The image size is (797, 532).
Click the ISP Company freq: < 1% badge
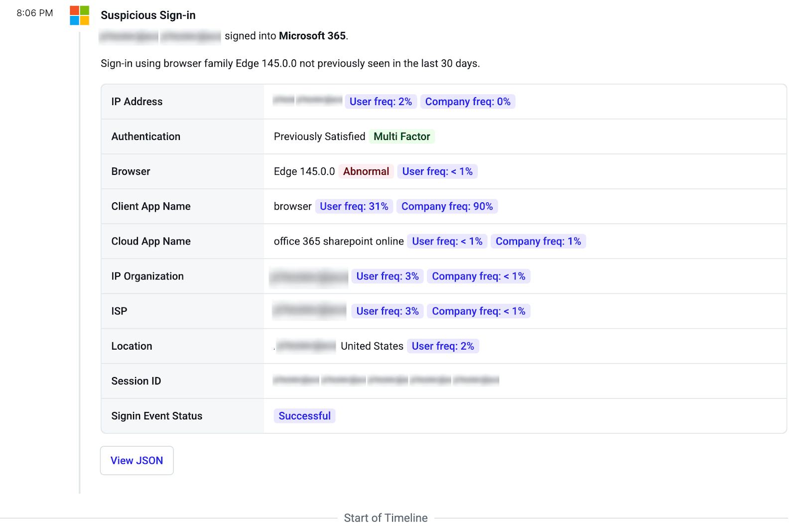pos(479,311)
